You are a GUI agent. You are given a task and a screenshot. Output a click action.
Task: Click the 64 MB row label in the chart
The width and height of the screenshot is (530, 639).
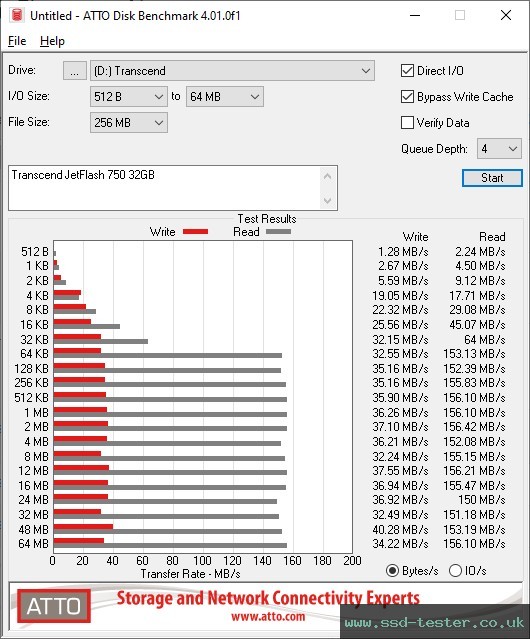point(33,544)
